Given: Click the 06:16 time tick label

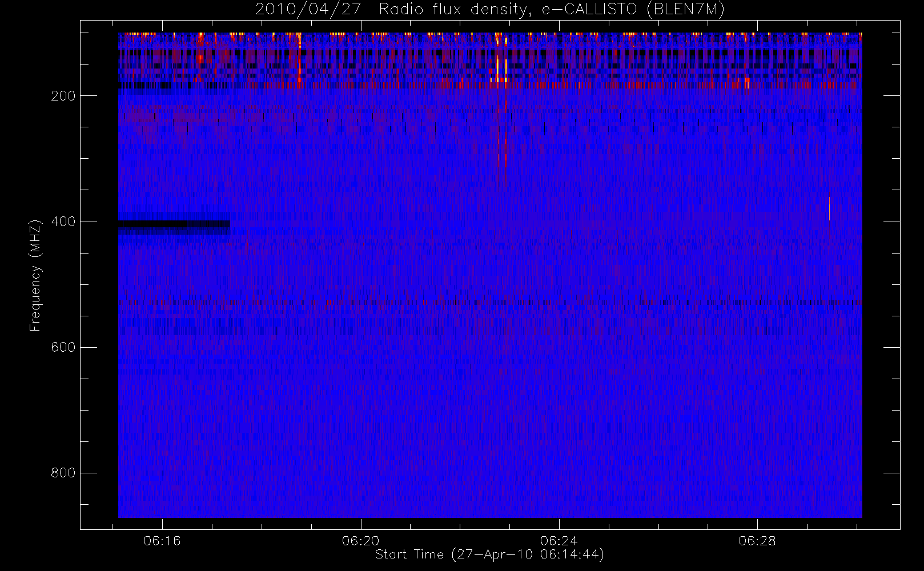Looking at the screenshot, I should (162, 541).
